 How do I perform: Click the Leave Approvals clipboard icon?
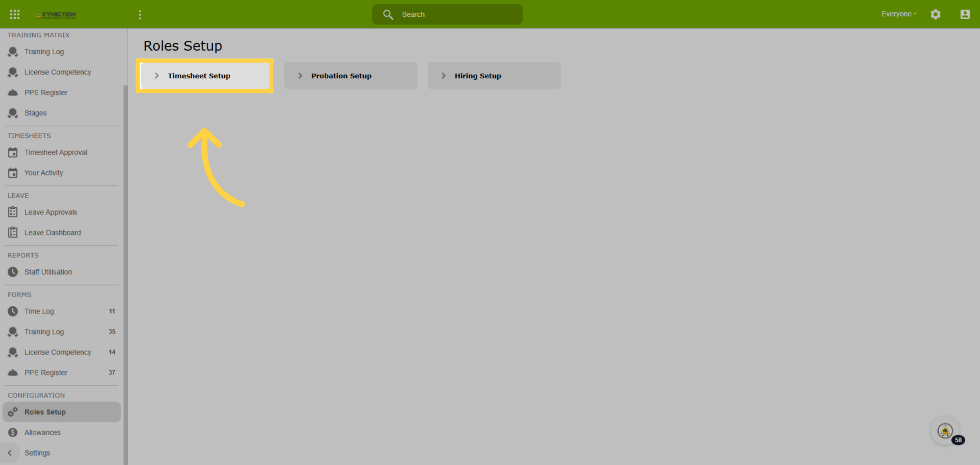pyautogui.click(x=13, y=212)
